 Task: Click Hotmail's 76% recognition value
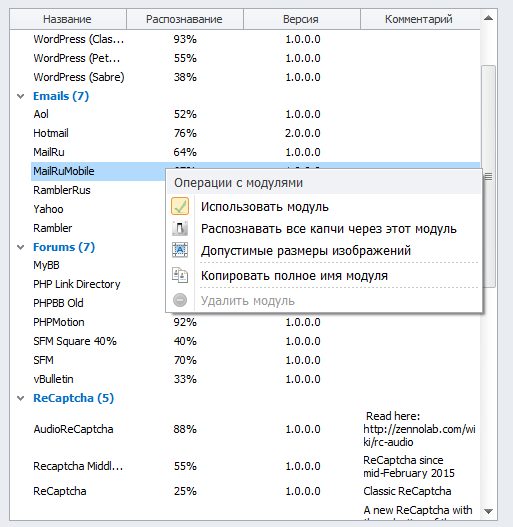point(185,133)
